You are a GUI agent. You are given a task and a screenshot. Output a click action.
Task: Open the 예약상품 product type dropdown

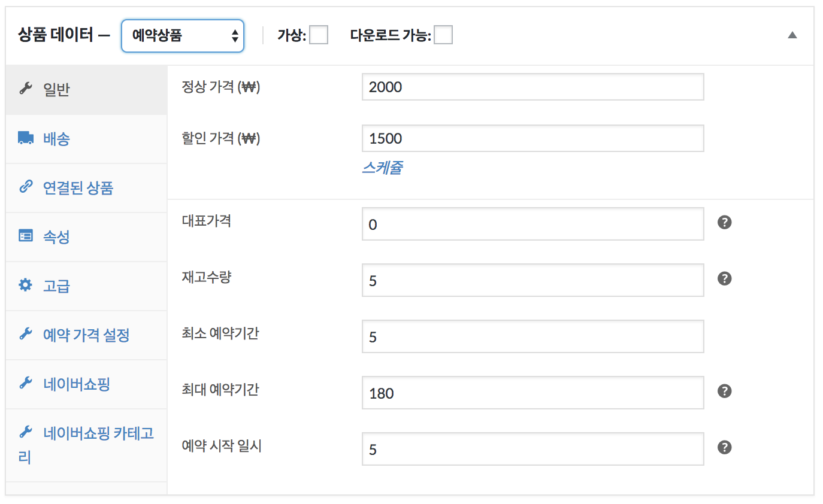183,36
